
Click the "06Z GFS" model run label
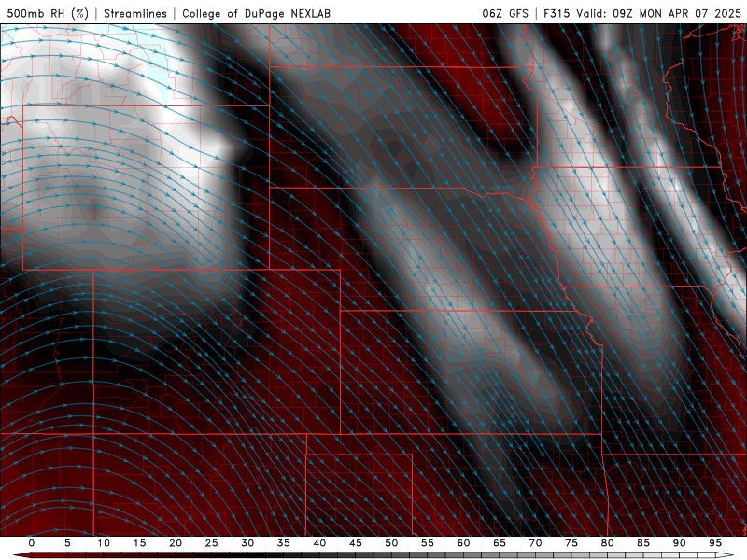coord(505,13)
